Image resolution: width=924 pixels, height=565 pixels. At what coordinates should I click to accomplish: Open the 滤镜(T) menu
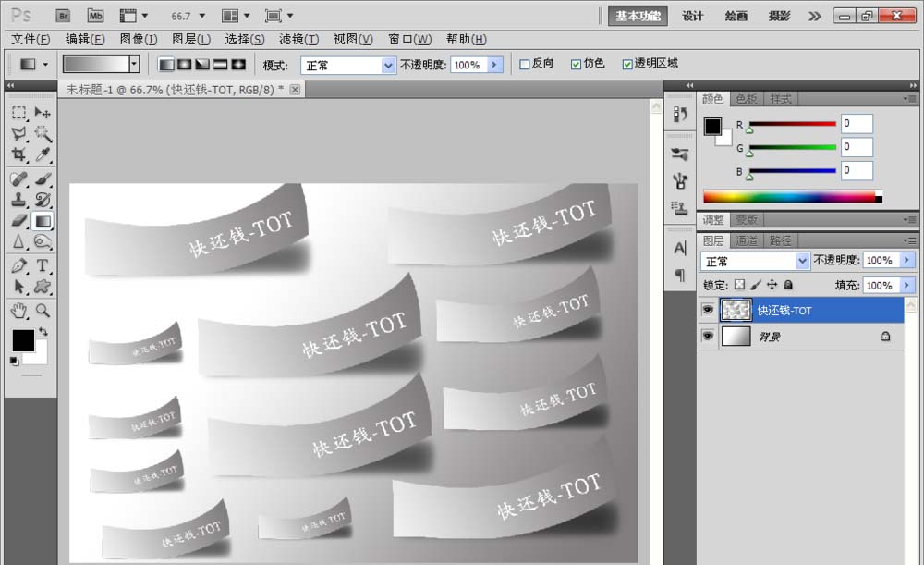pyautogui.click(x=298, y=39)
